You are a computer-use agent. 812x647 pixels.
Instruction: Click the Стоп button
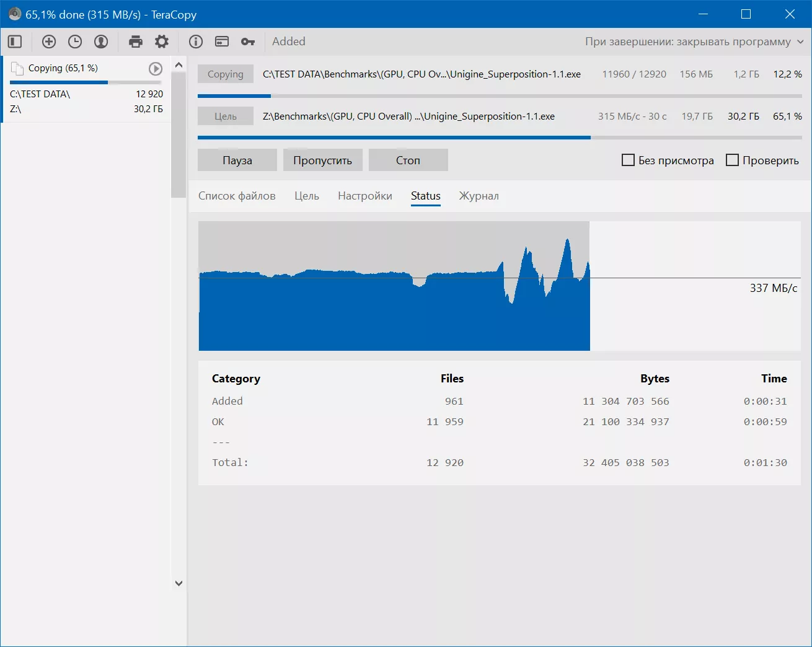pyautogui.click(x=408, y=160)
